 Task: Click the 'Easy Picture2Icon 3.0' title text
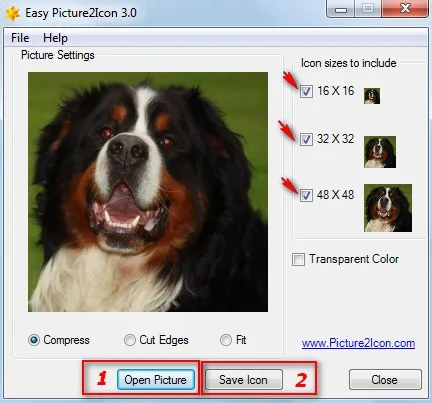tap(81, 13)
